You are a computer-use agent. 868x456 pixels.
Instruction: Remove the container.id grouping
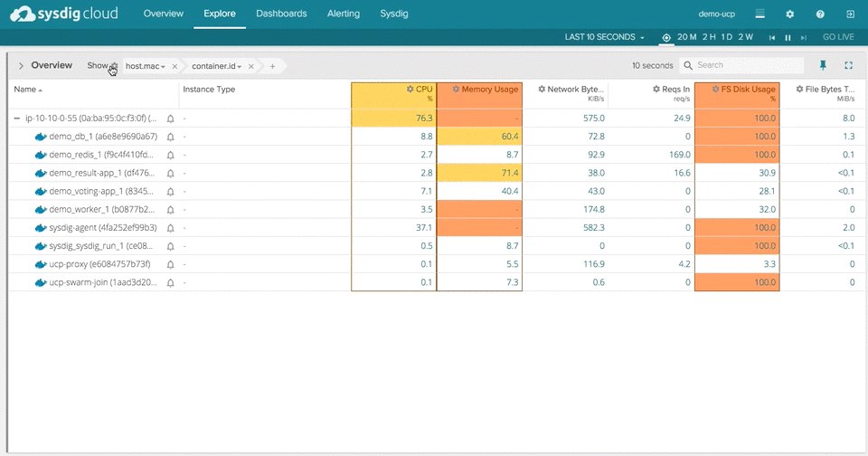[251, 66]
